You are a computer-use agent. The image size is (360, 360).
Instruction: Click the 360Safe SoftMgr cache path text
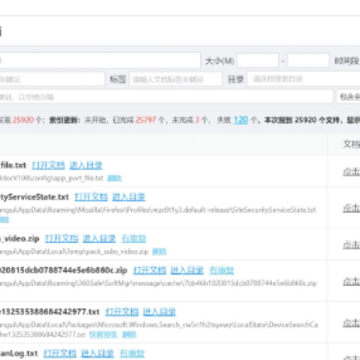coord(158,283)
